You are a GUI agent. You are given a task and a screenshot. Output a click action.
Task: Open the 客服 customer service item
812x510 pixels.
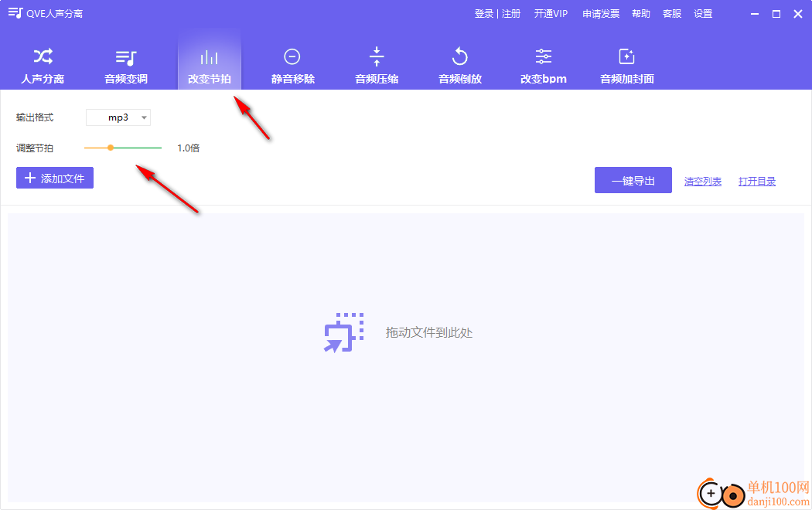tap(672, 14)
